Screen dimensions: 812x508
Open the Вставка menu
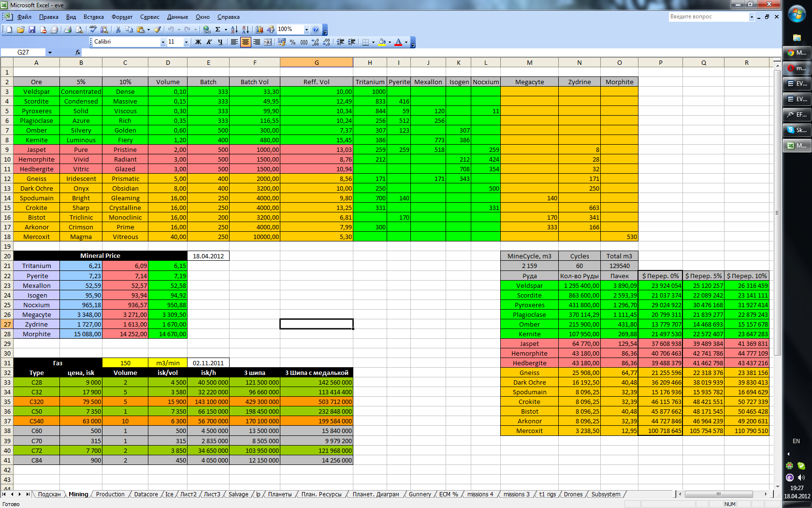coord(93,17)
